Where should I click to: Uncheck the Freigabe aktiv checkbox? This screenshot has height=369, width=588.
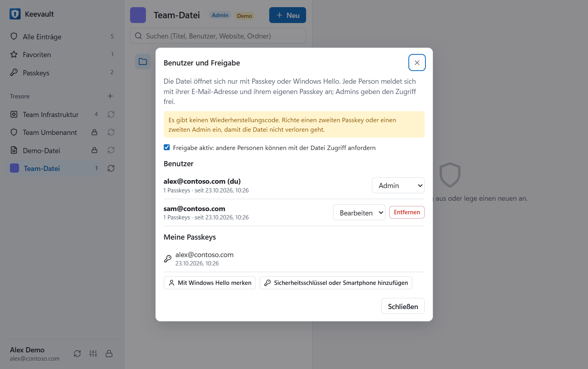click(167, 147)
